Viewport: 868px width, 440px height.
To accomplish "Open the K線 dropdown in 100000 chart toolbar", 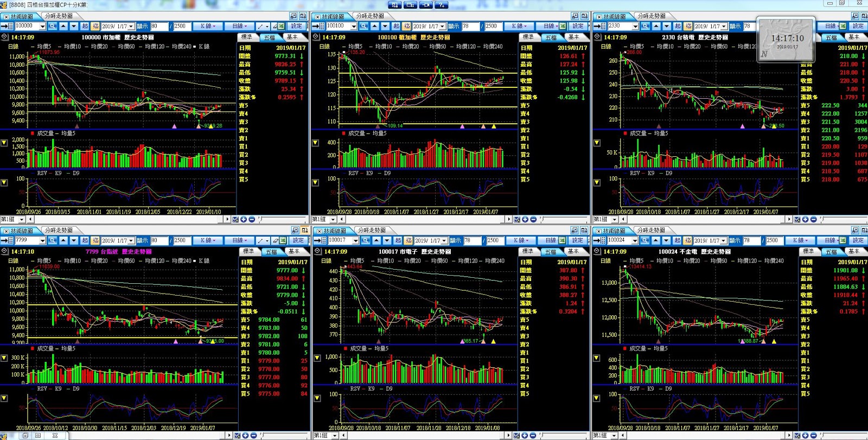I will click(x=208, y=26).
